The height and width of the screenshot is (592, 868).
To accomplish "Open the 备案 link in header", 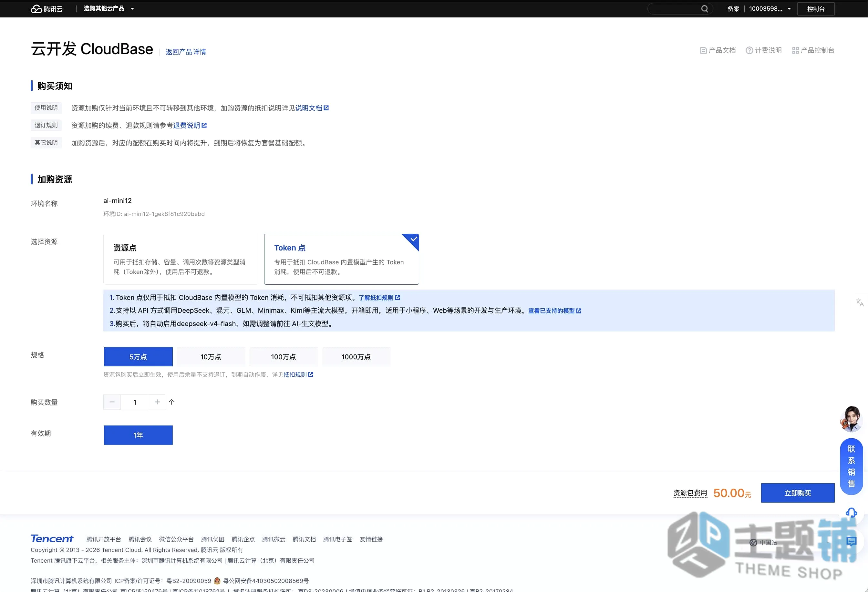I will pos(733,9).
